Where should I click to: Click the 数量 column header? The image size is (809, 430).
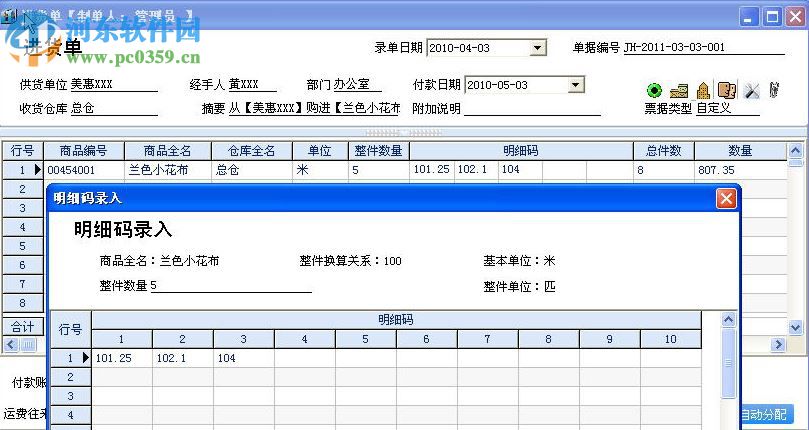[740, 151]
